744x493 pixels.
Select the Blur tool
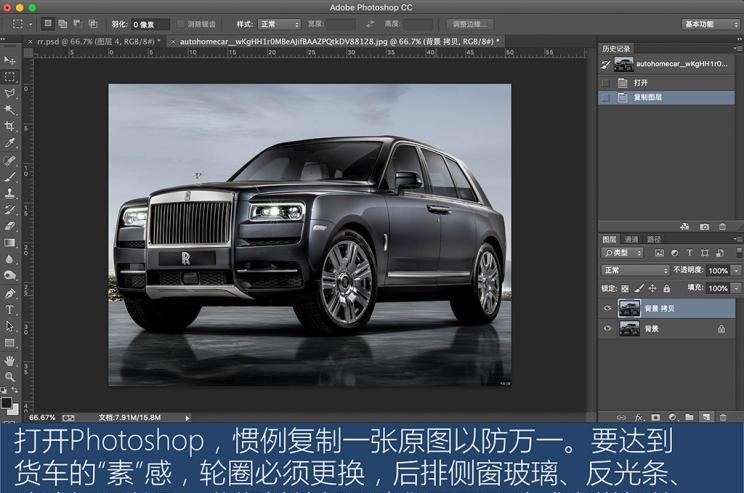pyautogui.click(x=9, y=259)
